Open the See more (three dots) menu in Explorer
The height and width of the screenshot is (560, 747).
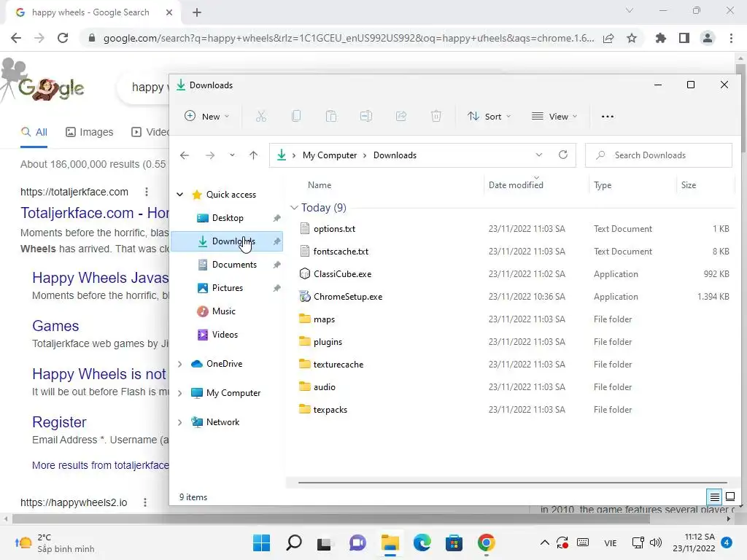tap(608, 116)
